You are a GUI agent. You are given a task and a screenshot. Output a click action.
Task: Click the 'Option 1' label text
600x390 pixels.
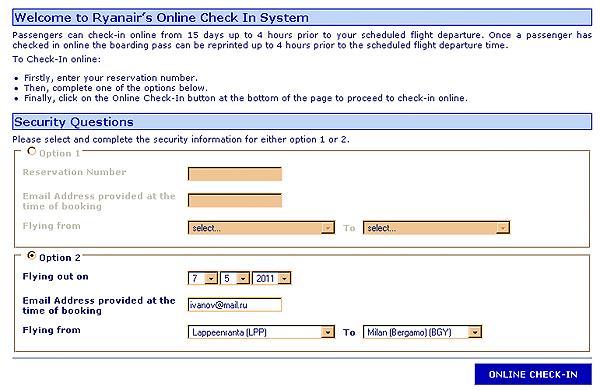tap(60, 153)
